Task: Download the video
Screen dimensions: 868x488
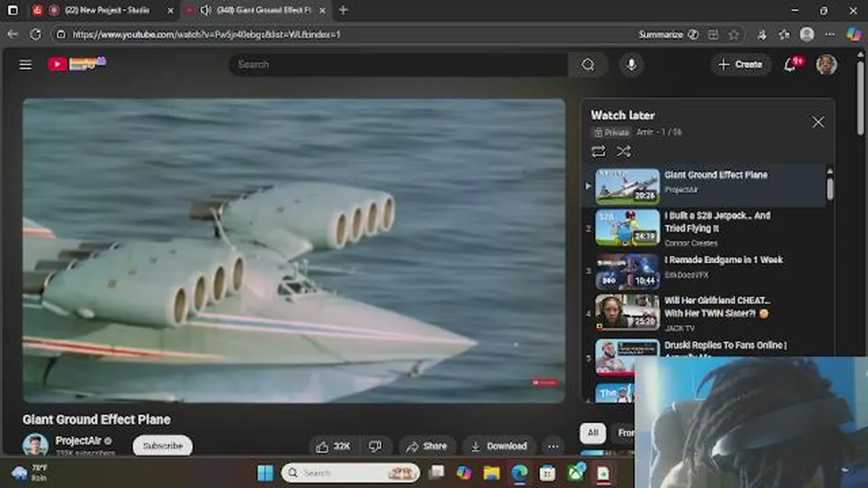Action: click(x=499, y=446)
